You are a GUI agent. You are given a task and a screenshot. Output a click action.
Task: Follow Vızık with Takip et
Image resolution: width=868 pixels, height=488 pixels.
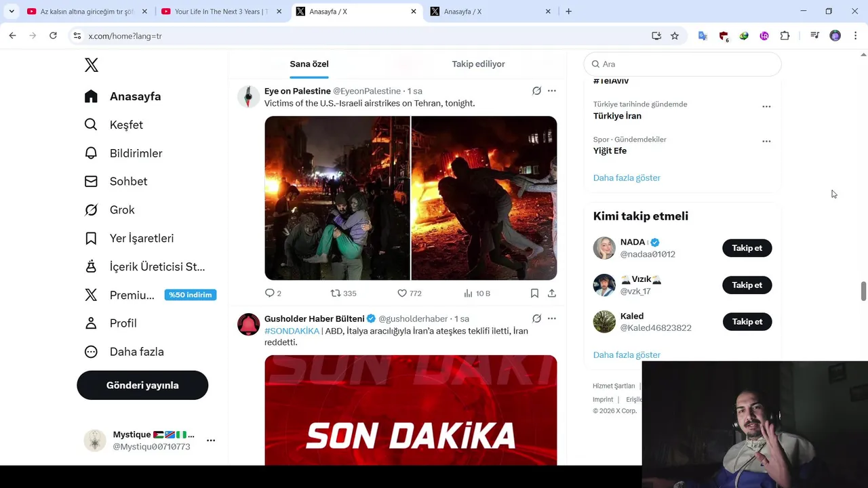[747, 285]
